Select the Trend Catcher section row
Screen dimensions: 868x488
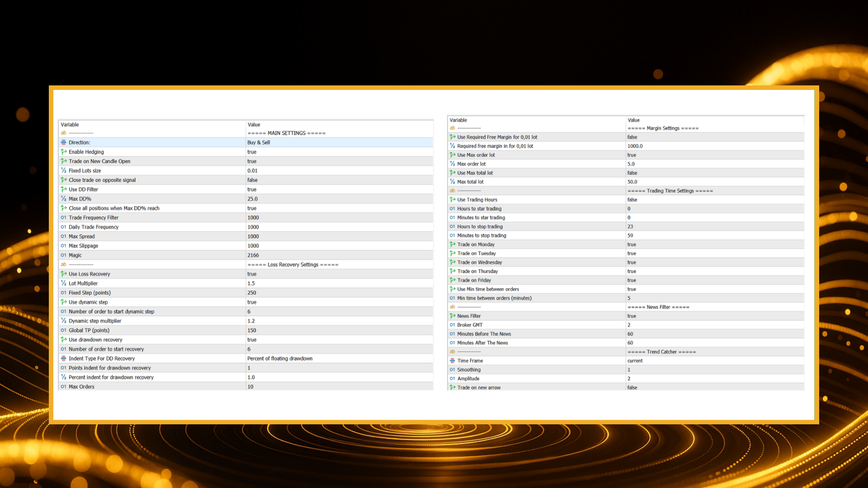pos(661,352)
